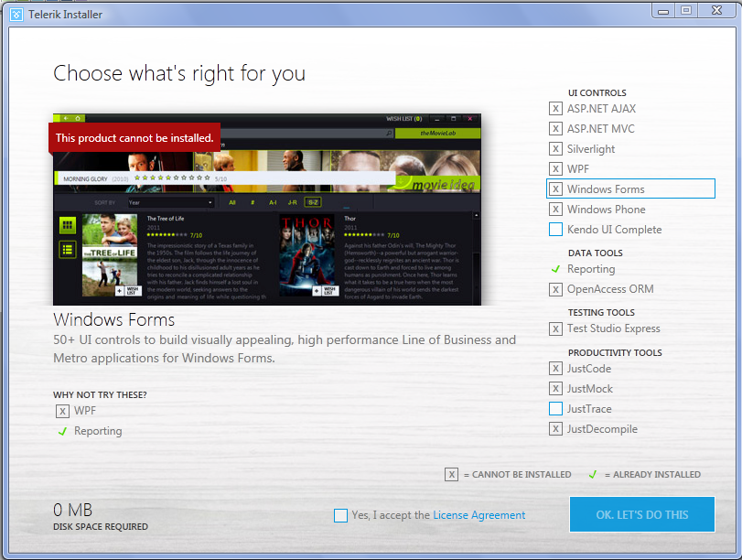Screen dimensions: 742x560
Task: Select the Silverlight label
Action: (x=591, y=149)
